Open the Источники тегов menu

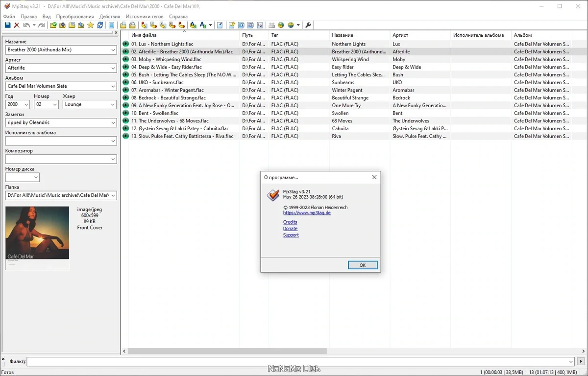[145, 17]
